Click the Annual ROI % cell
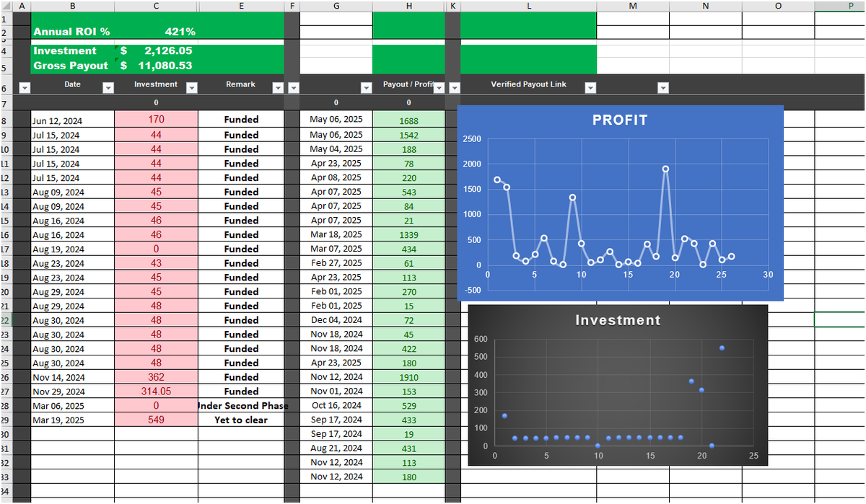 [72, 32]
